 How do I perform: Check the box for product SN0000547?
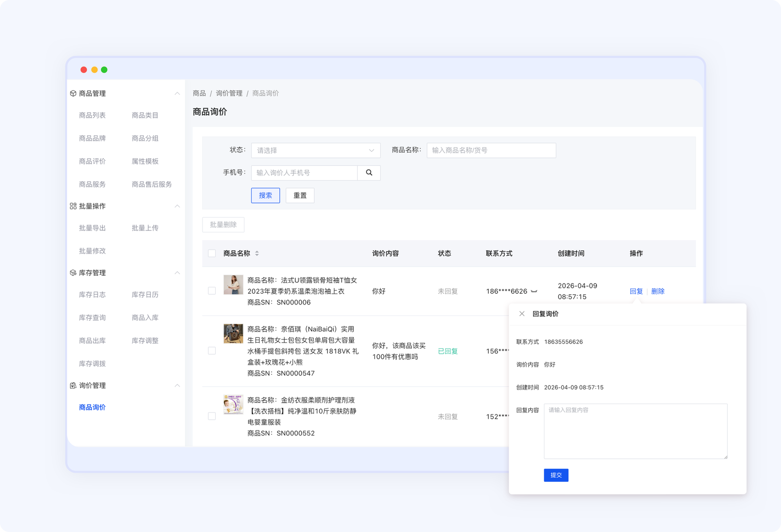tap(212, 351)
